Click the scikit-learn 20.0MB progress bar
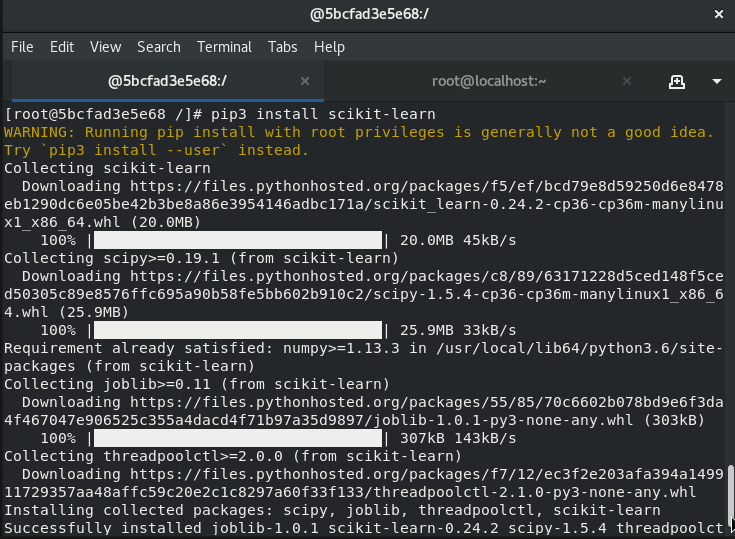This screenshot has height=539, width=735. click(238, 240)
